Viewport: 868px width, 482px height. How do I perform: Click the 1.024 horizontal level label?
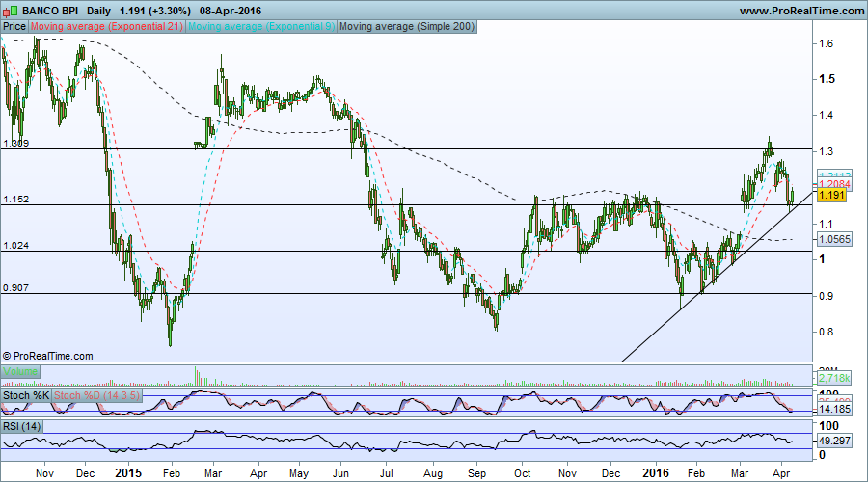point(15,245)
